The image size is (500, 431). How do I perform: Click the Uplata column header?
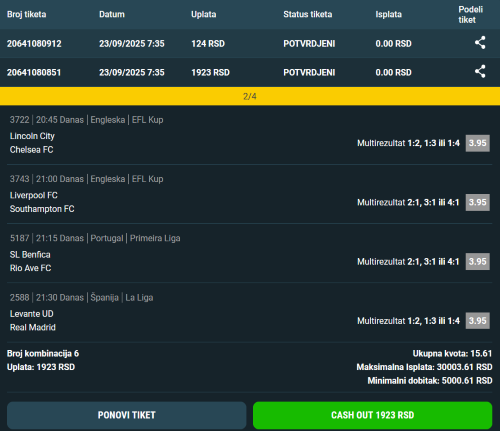(x=204, y=14)
